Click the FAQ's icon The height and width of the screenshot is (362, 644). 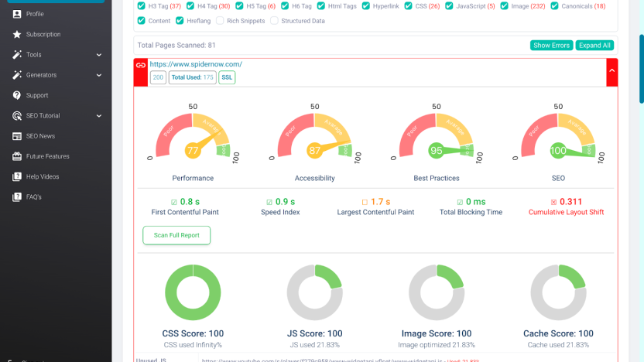pyautogui.click(x=17, y=197)
